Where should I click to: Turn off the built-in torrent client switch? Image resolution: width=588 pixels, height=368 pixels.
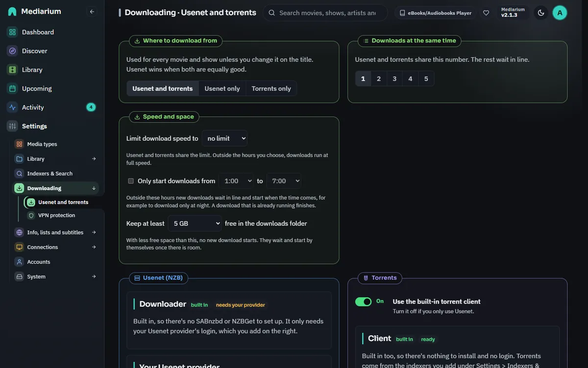[x=364, y=301]
